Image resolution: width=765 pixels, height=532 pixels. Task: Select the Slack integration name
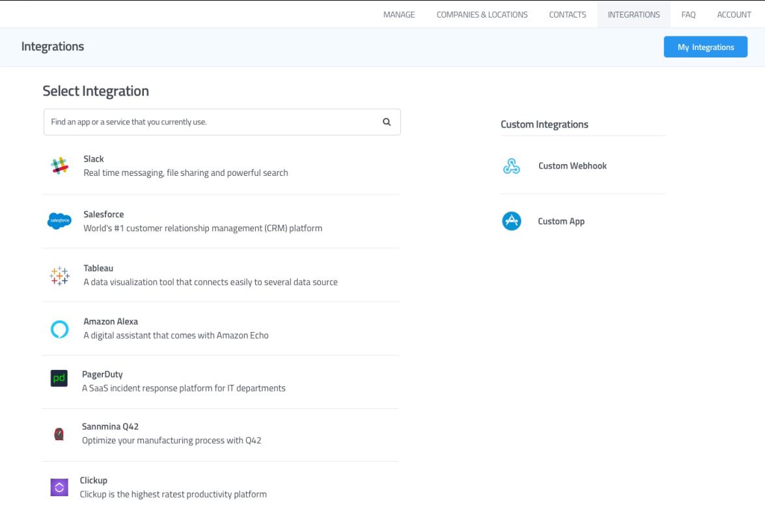[94, 159]
